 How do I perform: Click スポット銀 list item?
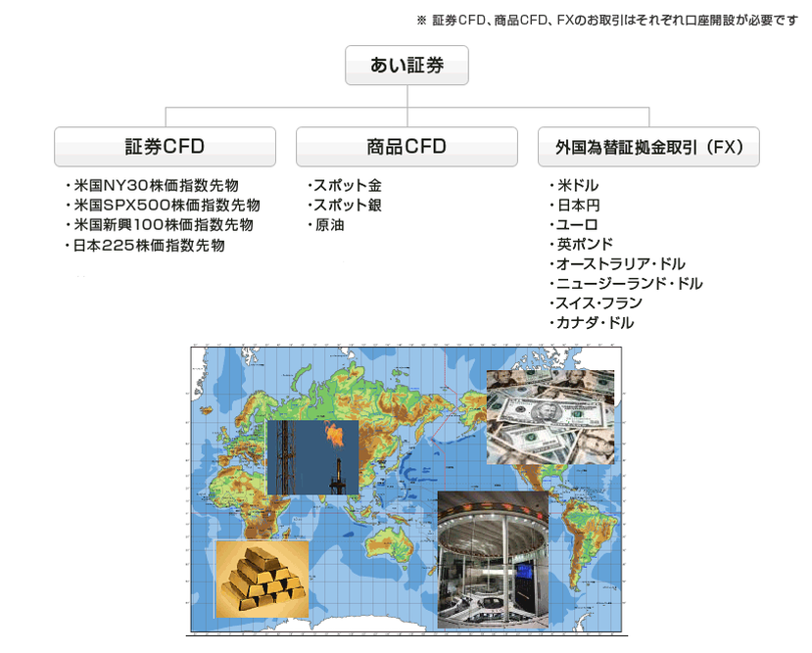point(345,205)
